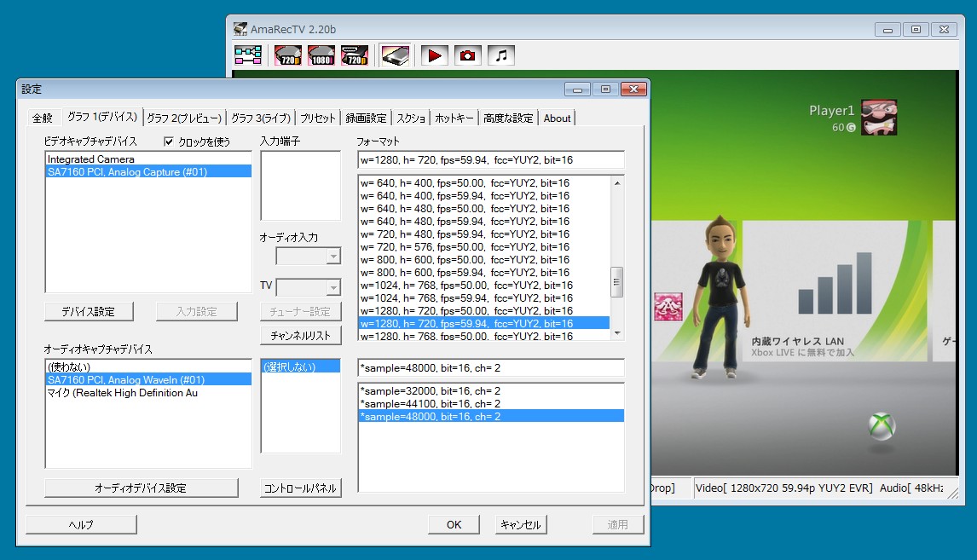
Task: Select the 1080i preset toolbar icon
Action: coord(321,55)
